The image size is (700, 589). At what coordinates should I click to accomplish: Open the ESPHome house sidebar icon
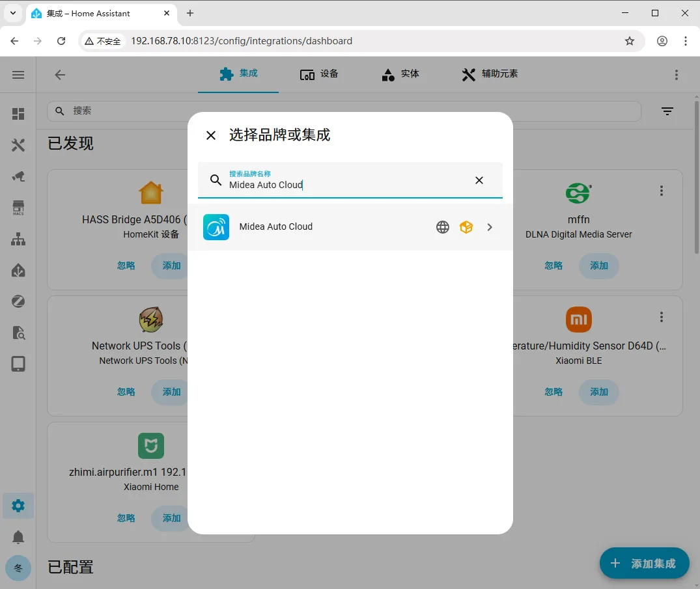[x=18, y=270]
